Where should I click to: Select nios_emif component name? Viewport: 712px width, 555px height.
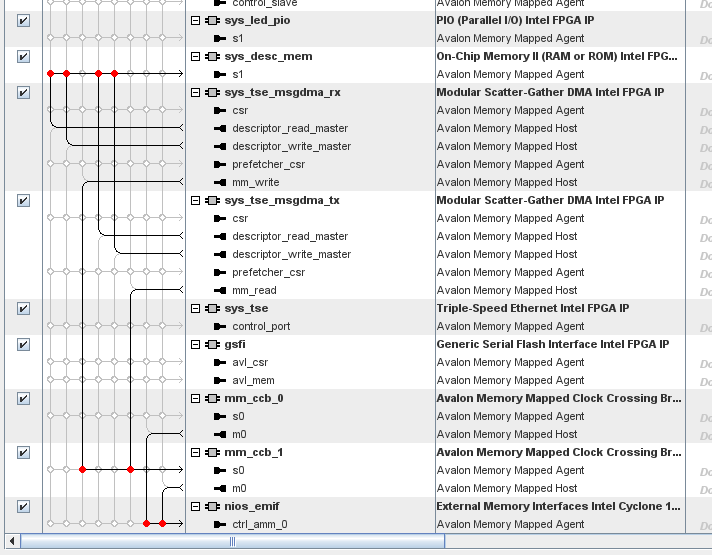(252, 506)
